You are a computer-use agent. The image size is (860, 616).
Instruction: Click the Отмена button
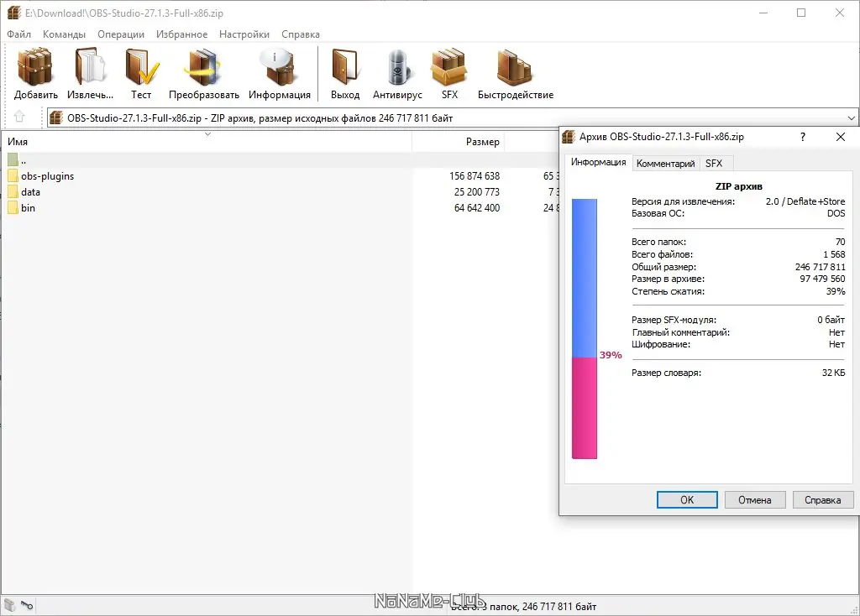(755, 500)
